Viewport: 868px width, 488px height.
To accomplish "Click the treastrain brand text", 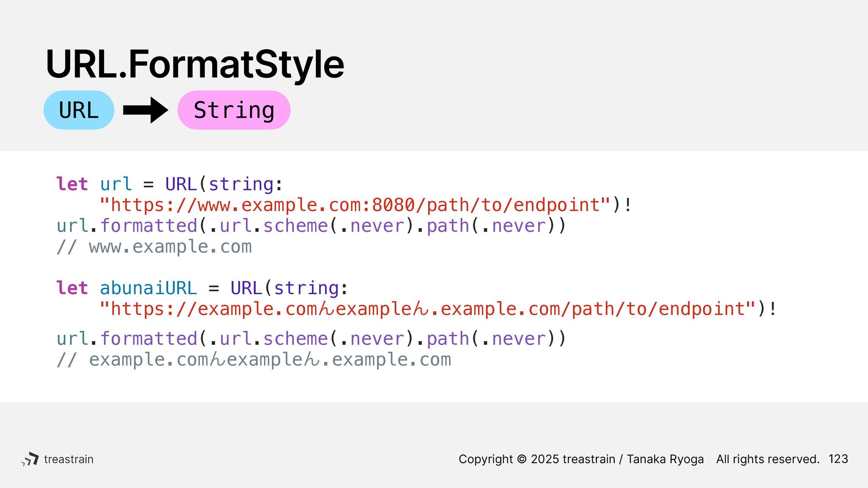I will pyautogui.click(x=69, y=459).
